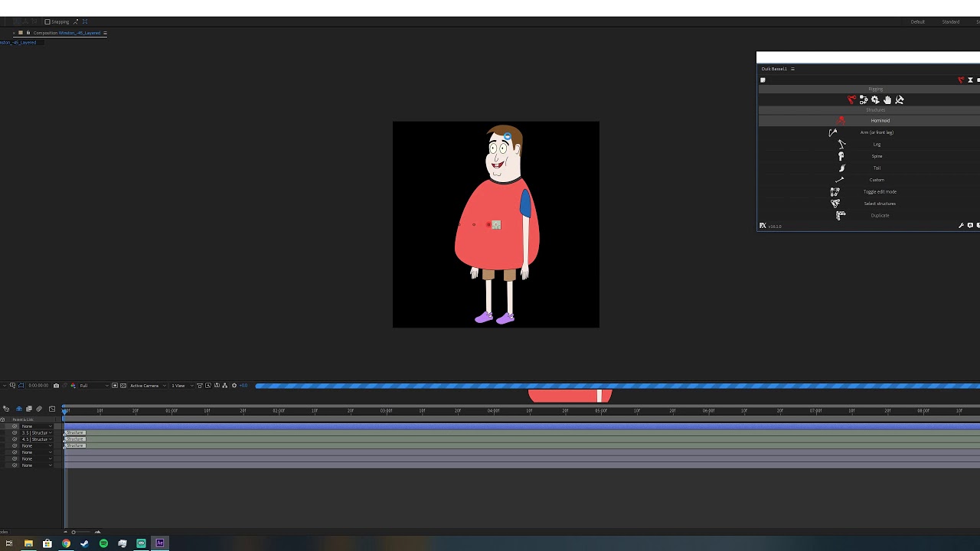
Task: Toggle the motion blur switch in the timeline header
Action: coord(39,409)
